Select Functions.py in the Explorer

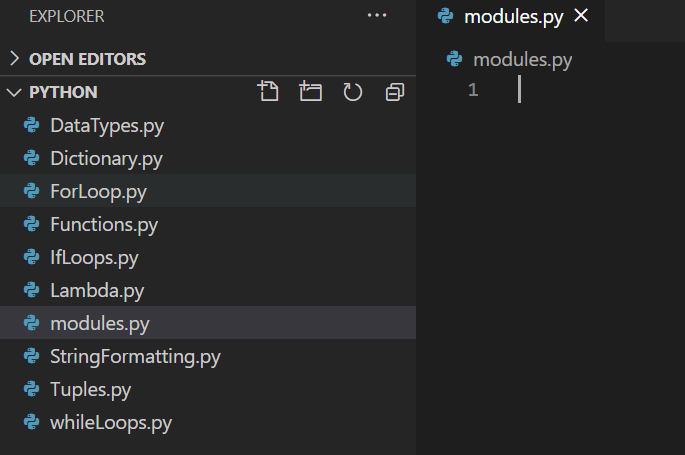pyautogui.click(x=104, y=224)
